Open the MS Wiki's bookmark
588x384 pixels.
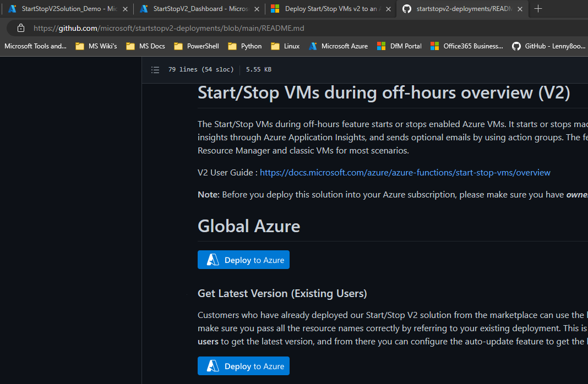point(96,46)
